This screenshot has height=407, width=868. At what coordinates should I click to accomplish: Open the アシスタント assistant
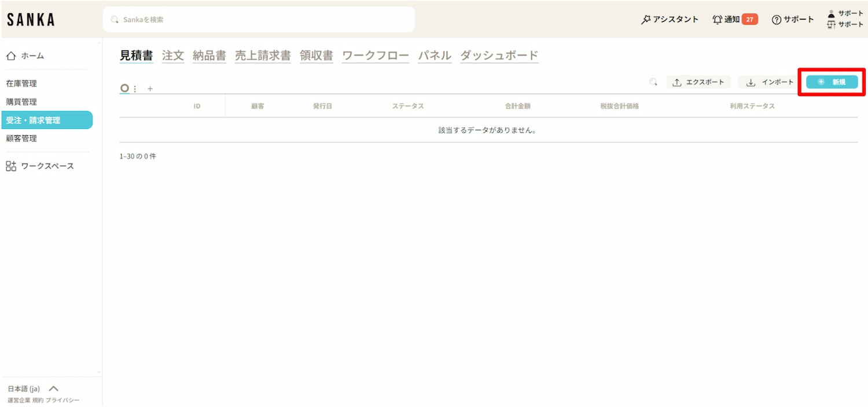click(670, 20)
